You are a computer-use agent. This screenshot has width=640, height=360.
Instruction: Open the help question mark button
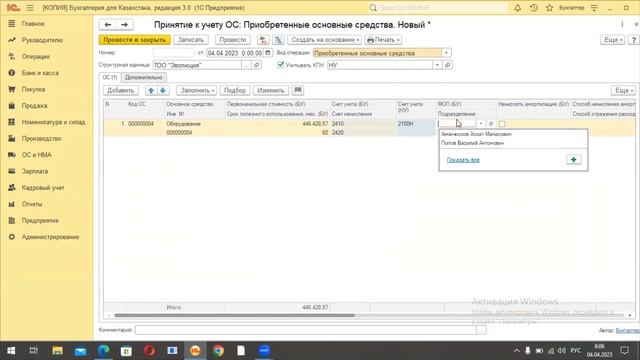tap(633, 40)
